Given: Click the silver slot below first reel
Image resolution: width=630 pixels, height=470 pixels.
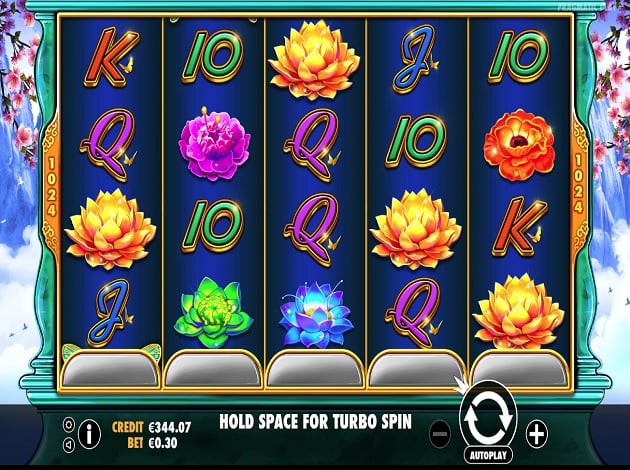Looking at the screenshot, I should pyautogui.click(x=110, y=370).
